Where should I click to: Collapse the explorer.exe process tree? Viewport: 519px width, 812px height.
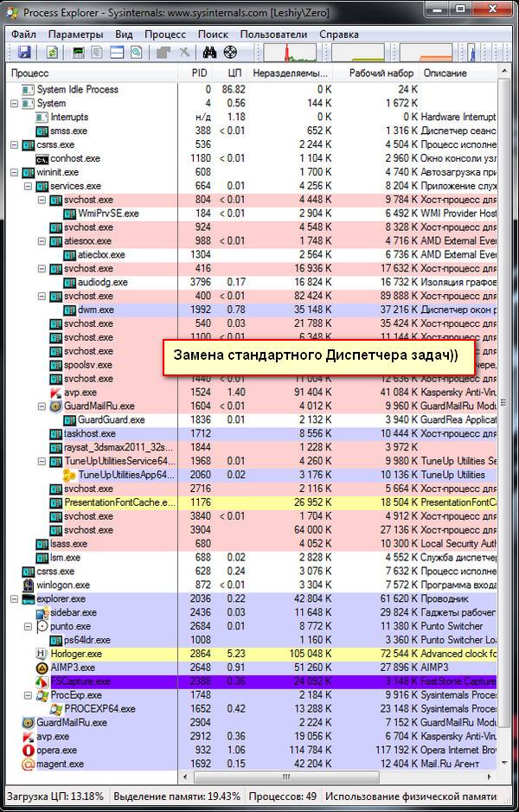click(x=15, y=598)
